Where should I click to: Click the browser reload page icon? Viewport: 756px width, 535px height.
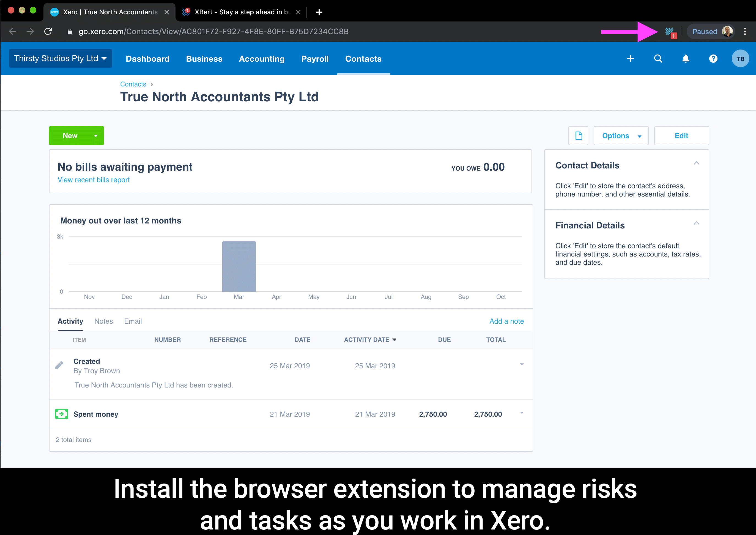point(48,32)
